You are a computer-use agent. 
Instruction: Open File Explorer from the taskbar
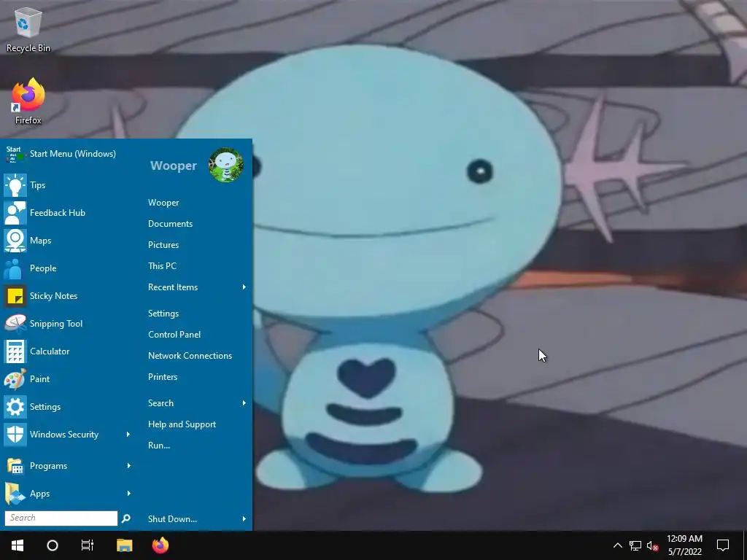[x=124, y=545]
